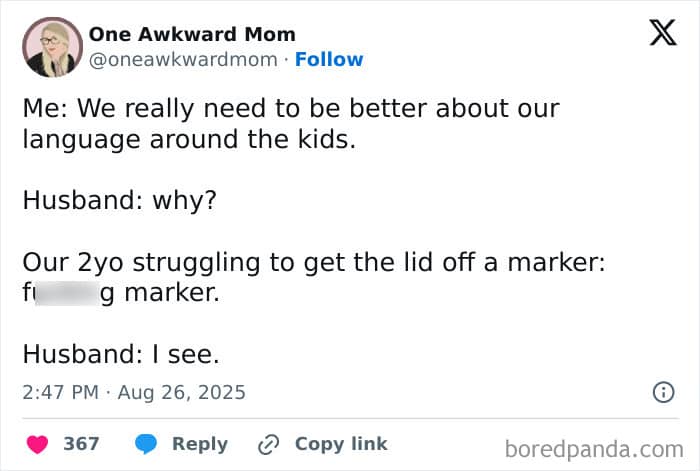Click the line starting "Me: We really need"
Screen dimensions: 700x471
[291, 107]
